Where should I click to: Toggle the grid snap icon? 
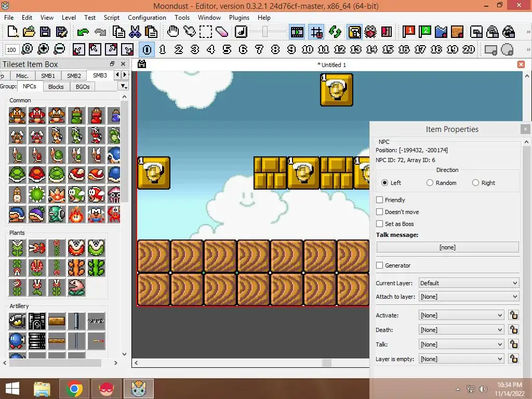pyautogui.click(x=316, y=32)
